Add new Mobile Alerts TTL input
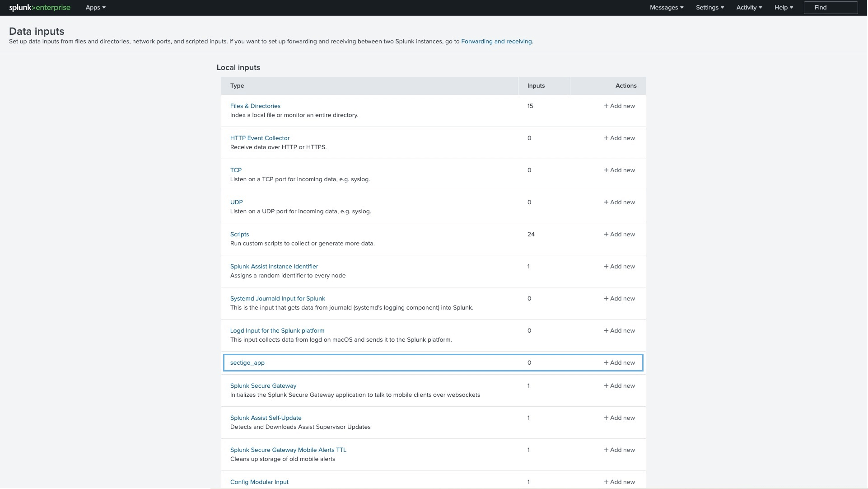 pyautogui.click(x=619, y=450)
